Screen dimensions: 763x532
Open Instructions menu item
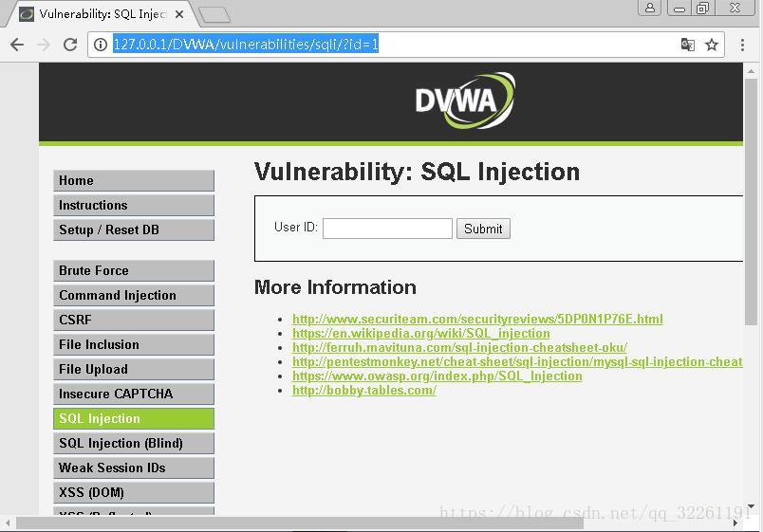tap(133, 205)
